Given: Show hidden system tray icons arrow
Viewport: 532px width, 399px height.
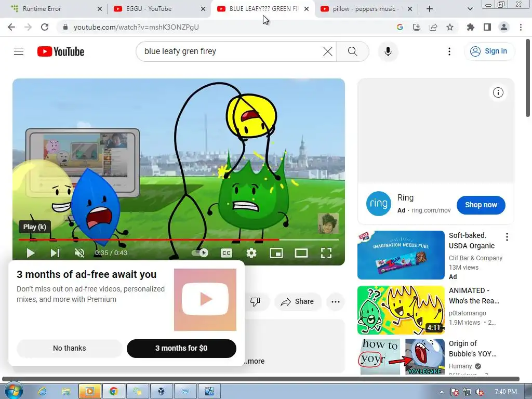Looking at the screenshot, I should pos(442,392).
